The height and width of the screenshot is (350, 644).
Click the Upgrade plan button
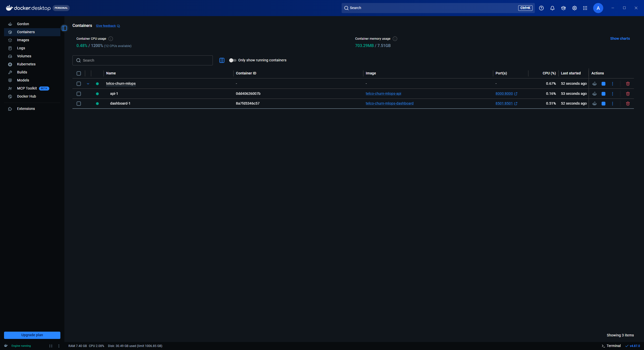(x=32, y=335)
